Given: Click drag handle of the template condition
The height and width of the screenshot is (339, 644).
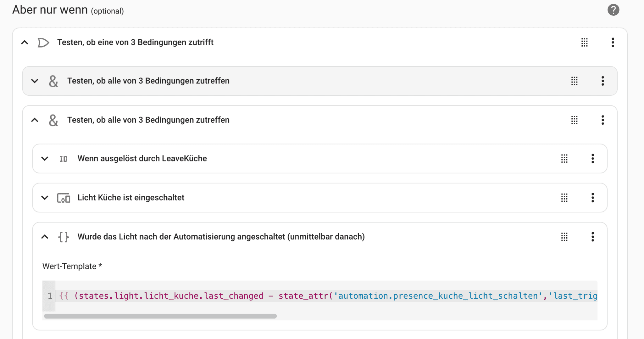Looking at the screenshot, I should 564,237.
